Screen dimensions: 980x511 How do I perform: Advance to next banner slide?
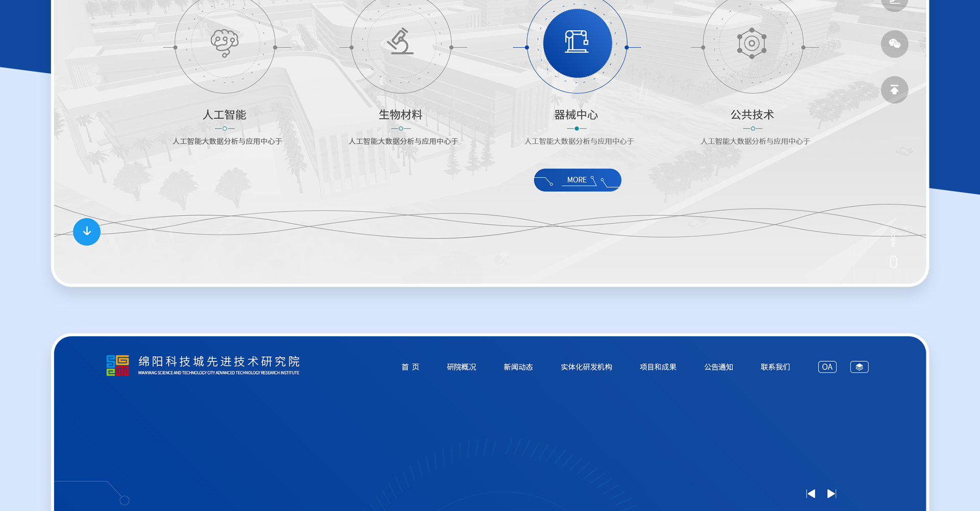[831, 493]
